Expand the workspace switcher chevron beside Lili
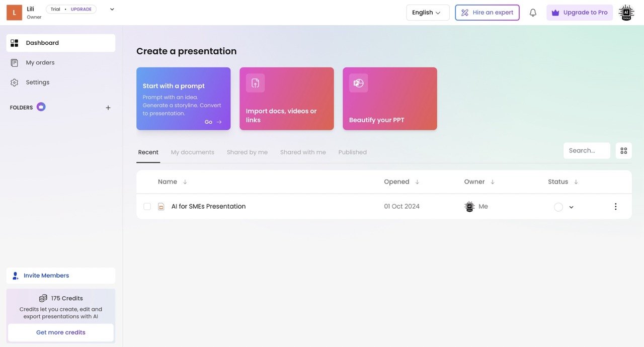 (x=112, y=9)
